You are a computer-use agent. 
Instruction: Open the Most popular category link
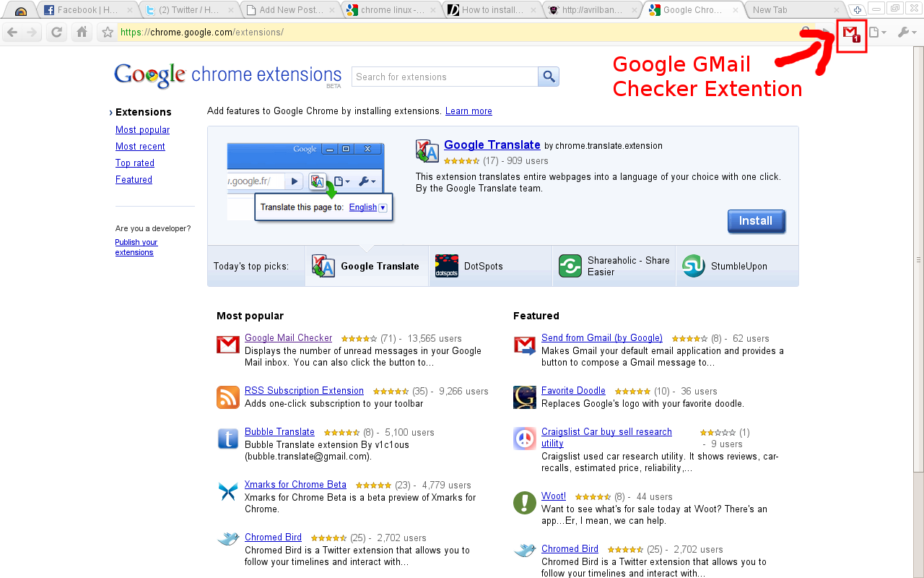[x=142, y=130]
